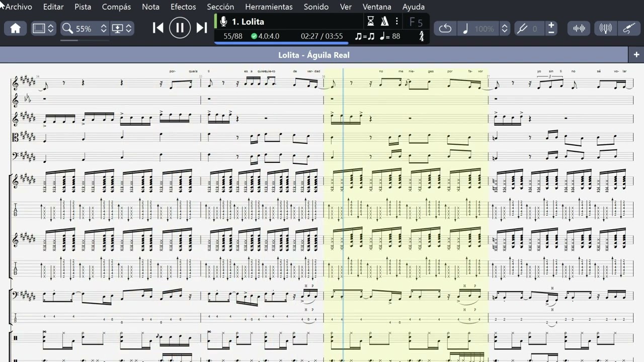Open the Pista menu
The image size is (644, 362).
tap(83, 7)
